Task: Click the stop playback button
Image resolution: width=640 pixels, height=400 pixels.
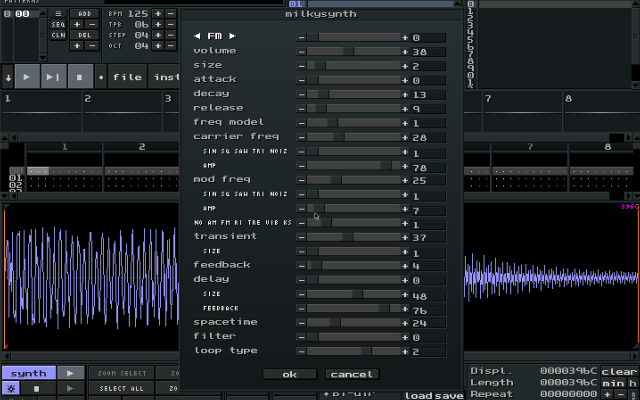Action: (x=80, y=77)
